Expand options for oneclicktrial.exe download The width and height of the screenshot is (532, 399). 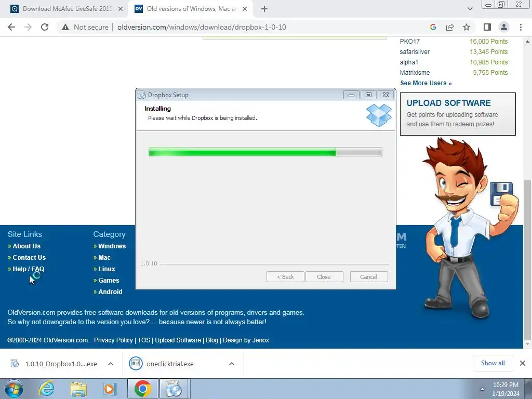point(232,364)
